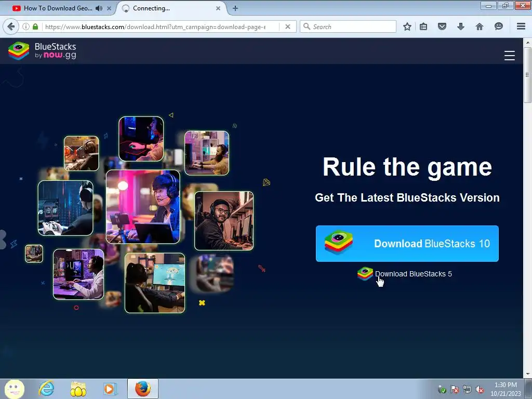Click the chat smiley toolbar icon
The image size is (532, 399).
pos(498,26)
